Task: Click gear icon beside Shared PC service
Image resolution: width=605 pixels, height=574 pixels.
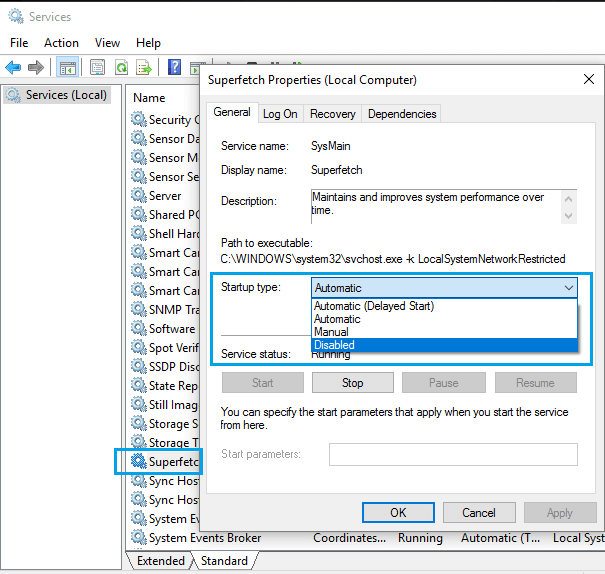Action: (x=139, y=214)
